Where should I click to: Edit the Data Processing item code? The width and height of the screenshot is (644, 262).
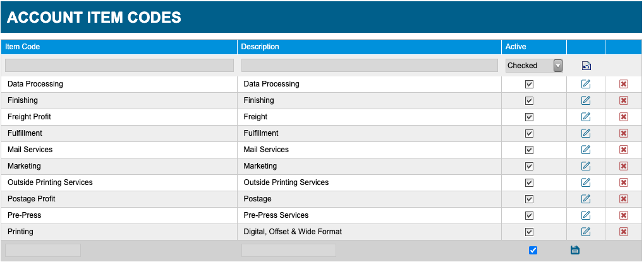(x=586, y=84)
